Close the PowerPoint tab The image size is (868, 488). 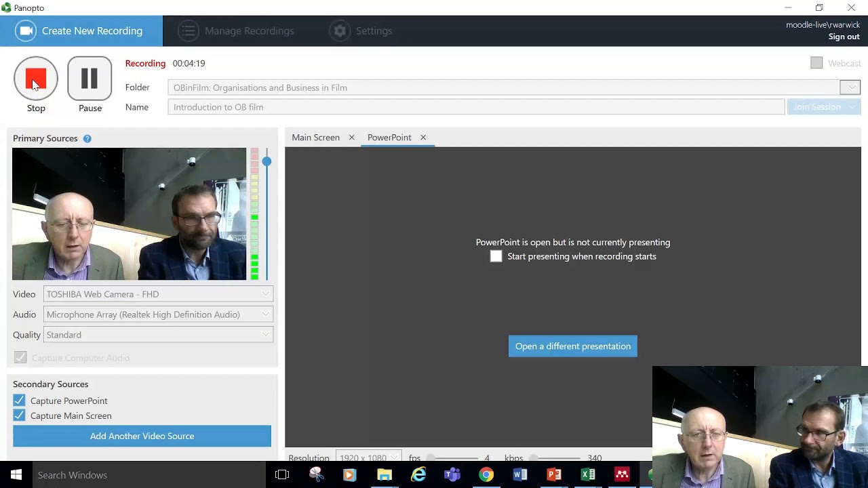423,137
